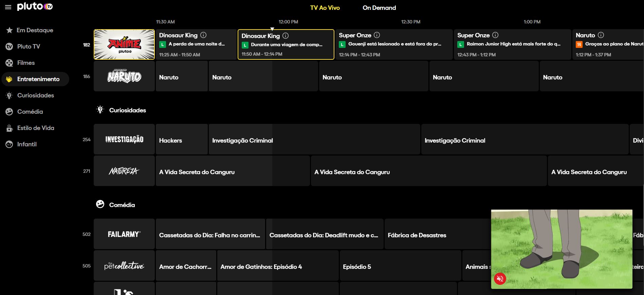This screenshot has height=295, width=644.
Task: Select Curiosidades sidebar category
Action: tap(35, 95)
